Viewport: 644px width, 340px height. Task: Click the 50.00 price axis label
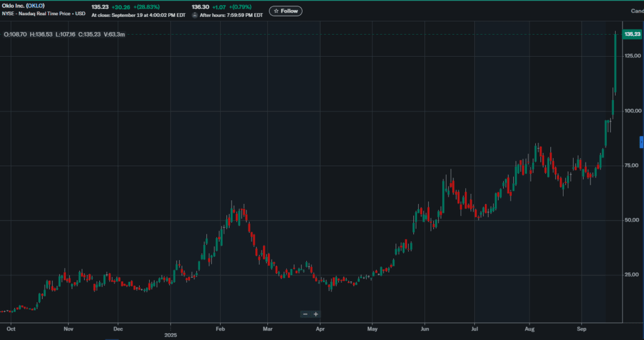(x=632, y=220)
